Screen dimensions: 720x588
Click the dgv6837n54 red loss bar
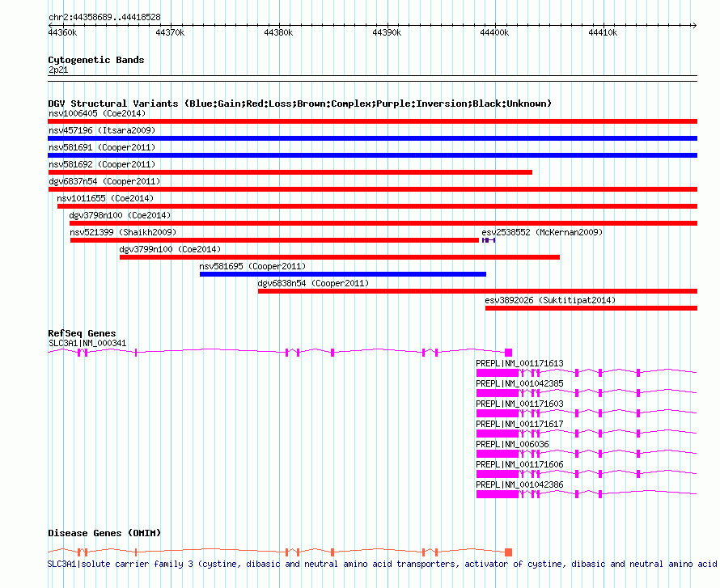click(372, 189)
